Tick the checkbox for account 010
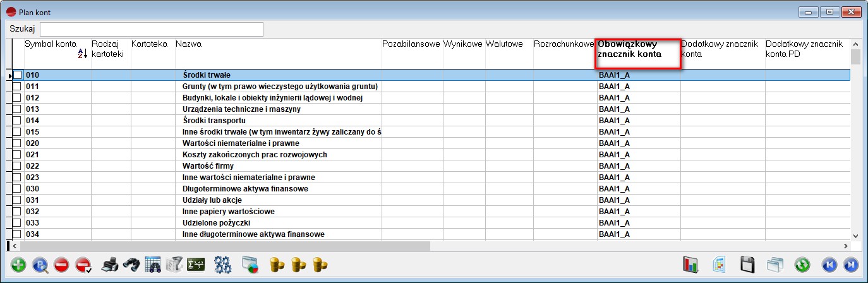The height and width of the screenshot is (283, 868). (x=18, y=75)
